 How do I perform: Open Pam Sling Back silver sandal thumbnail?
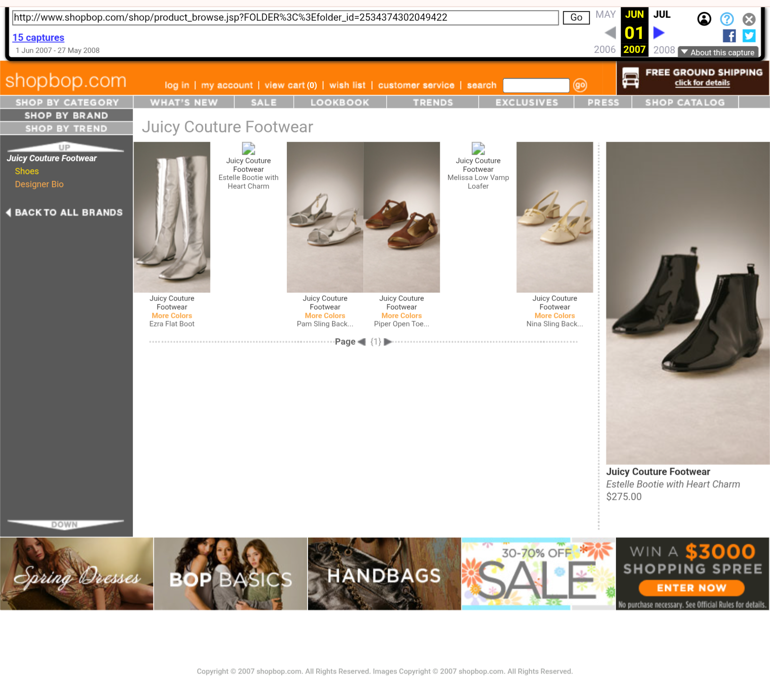[x=325, y=217]
